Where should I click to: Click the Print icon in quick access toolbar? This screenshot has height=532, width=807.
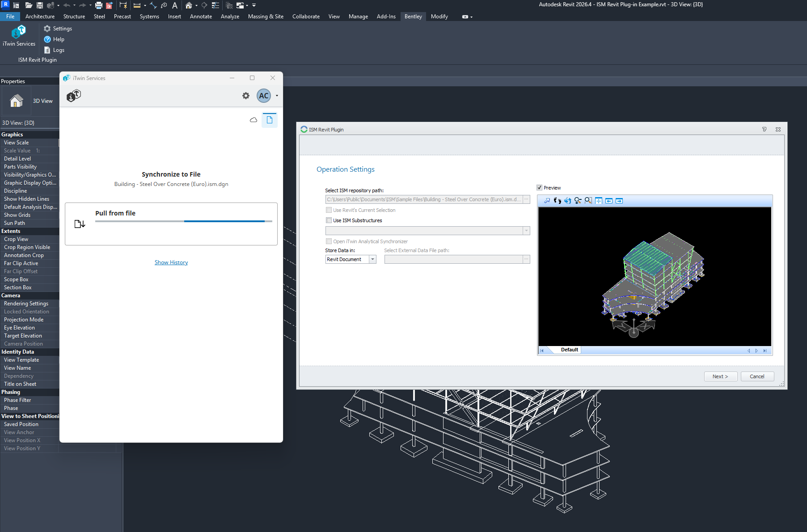[99, 5]
